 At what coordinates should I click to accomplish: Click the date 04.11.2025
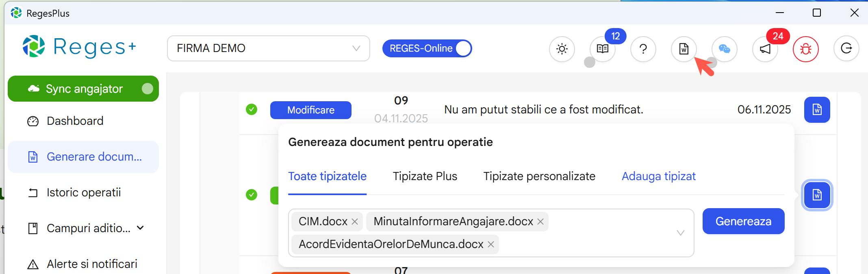pyautogui.click(x=401, y=118)
